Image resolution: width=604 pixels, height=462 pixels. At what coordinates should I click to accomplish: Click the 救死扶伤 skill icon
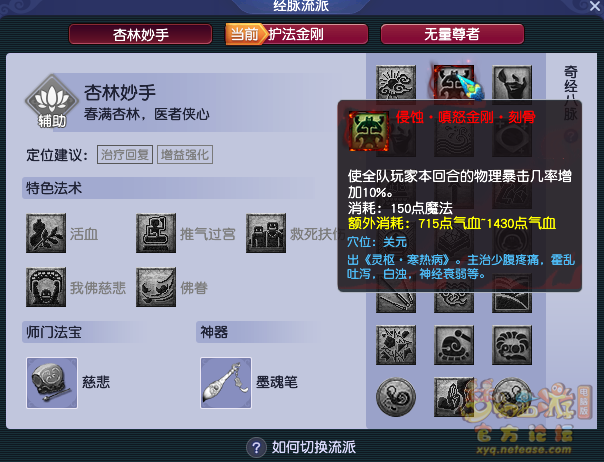click(266, 233)
